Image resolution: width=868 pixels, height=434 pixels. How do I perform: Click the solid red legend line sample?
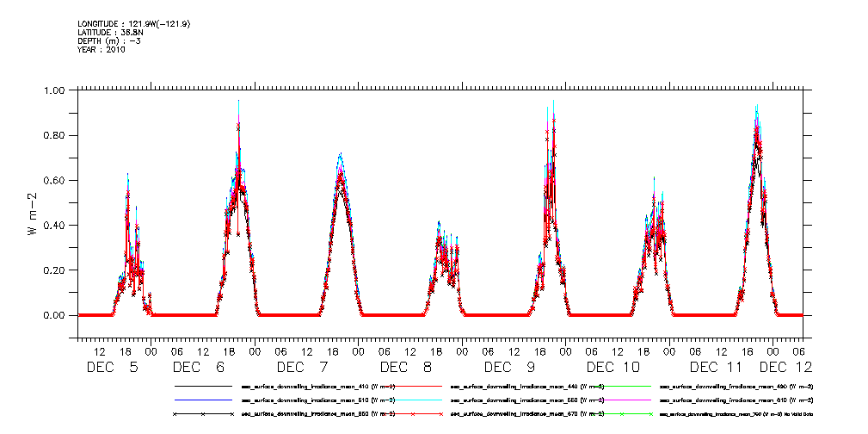tap(412, 386)
